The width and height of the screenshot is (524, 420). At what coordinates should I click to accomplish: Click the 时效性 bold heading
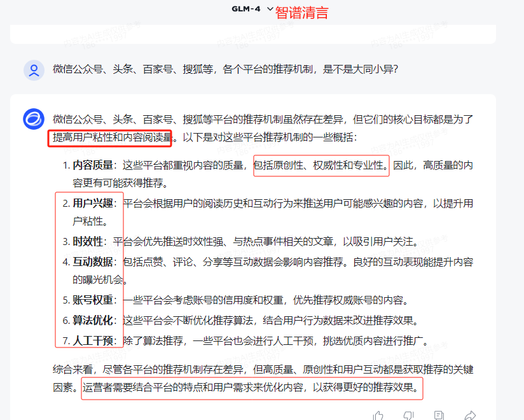point(88,242)
